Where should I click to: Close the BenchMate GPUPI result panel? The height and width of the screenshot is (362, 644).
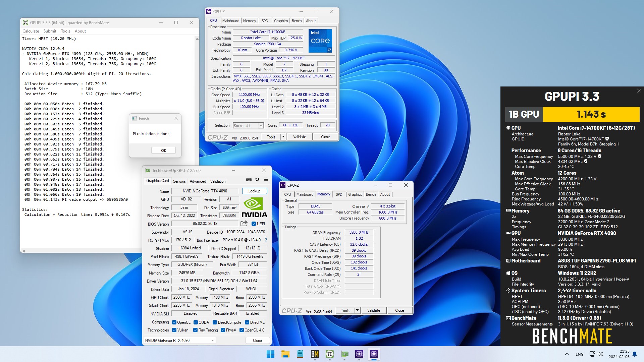[639, 91]
